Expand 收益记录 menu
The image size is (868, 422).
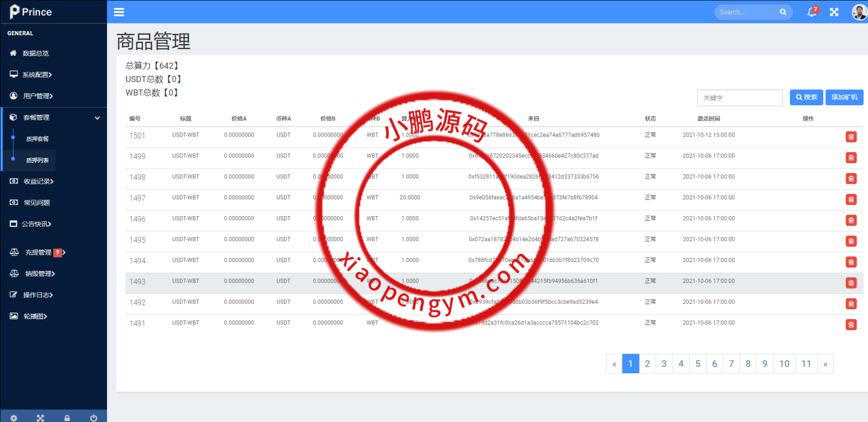tap(38, 182)
